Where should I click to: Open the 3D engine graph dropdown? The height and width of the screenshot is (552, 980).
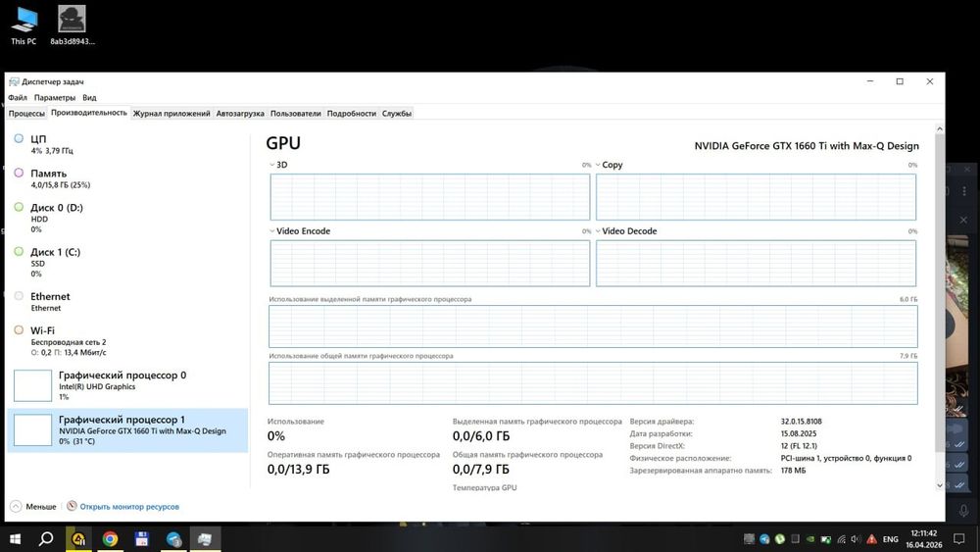271,165
